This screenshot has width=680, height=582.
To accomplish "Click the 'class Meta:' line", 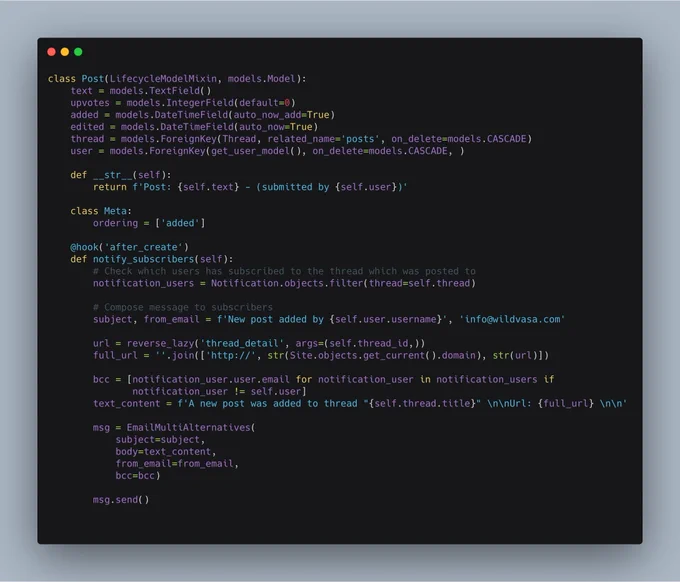I will click(x=101, y=211).
